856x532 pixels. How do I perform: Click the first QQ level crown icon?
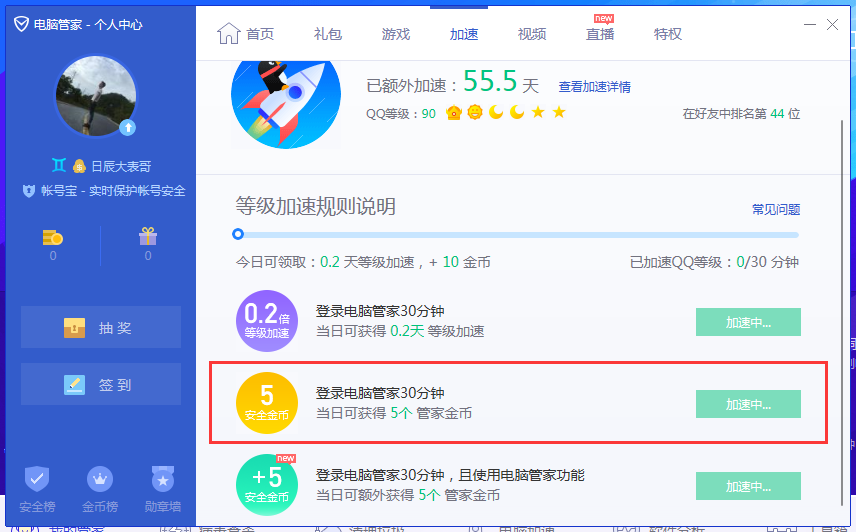click(454, 113)
